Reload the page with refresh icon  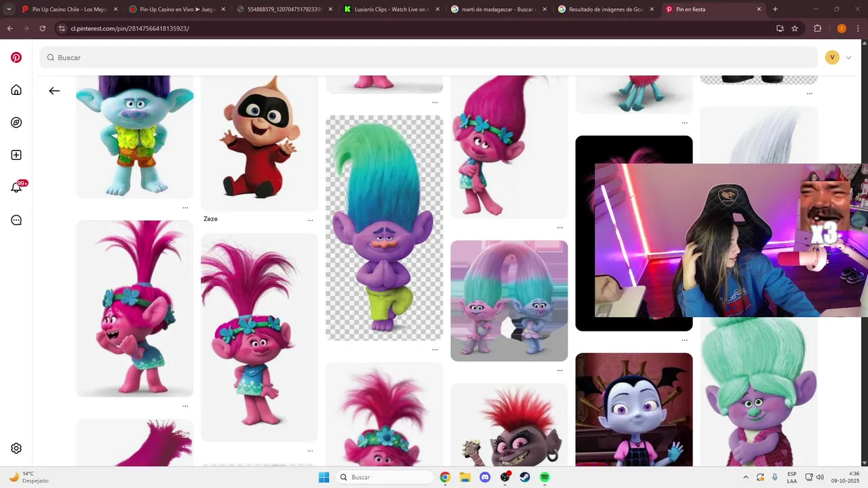(x=42, y=28)
